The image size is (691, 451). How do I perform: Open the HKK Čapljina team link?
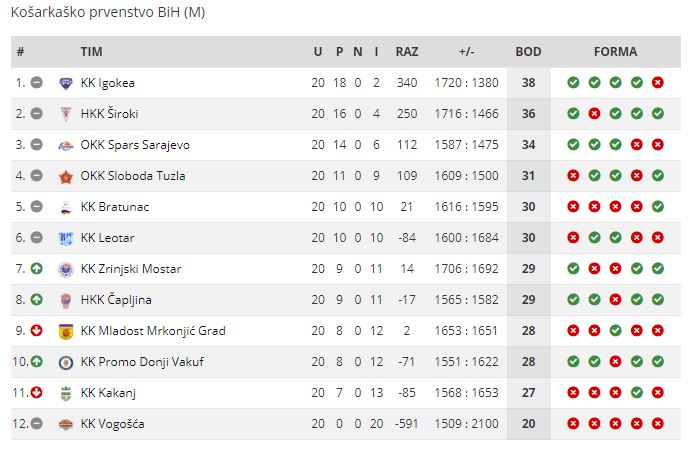coord(116,300)
